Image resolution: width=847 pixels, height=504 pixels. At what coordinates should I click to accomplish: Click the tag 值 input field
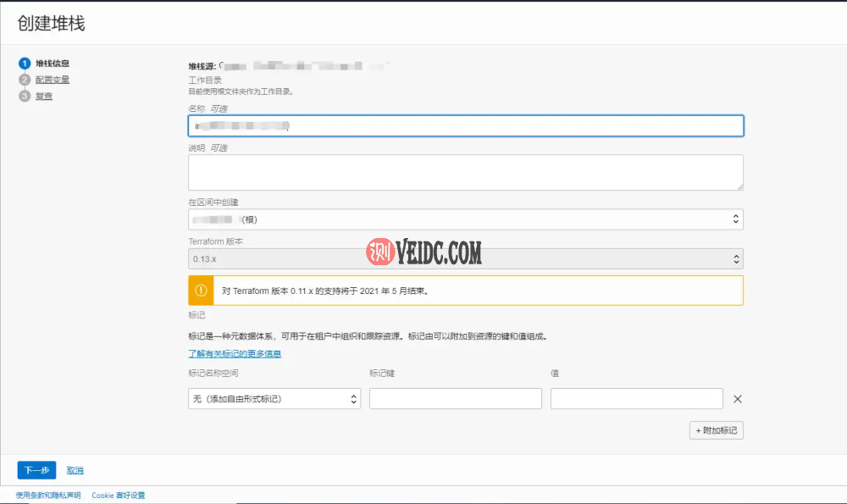coord(636,399)
